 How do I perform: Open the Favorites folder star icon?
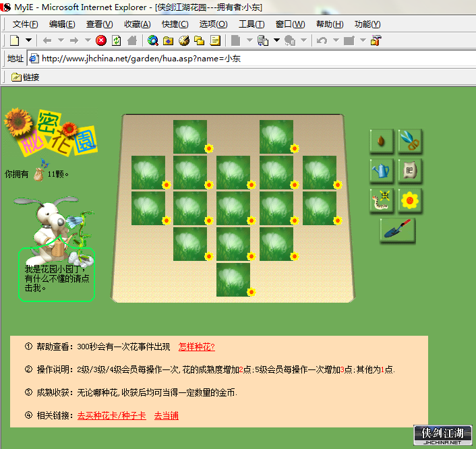(168, 40)
